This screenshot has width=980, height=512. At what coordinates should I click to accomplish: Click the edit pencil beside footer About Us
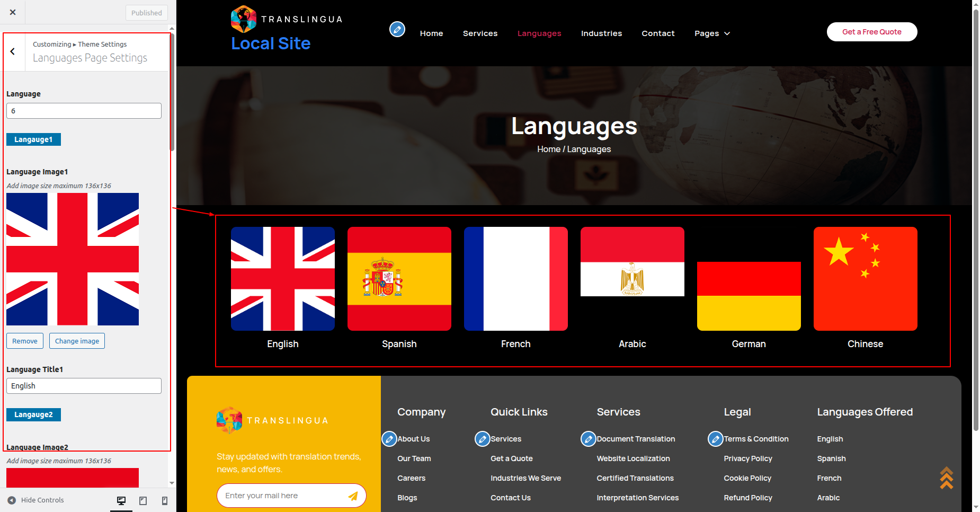[x=389, y=439]
